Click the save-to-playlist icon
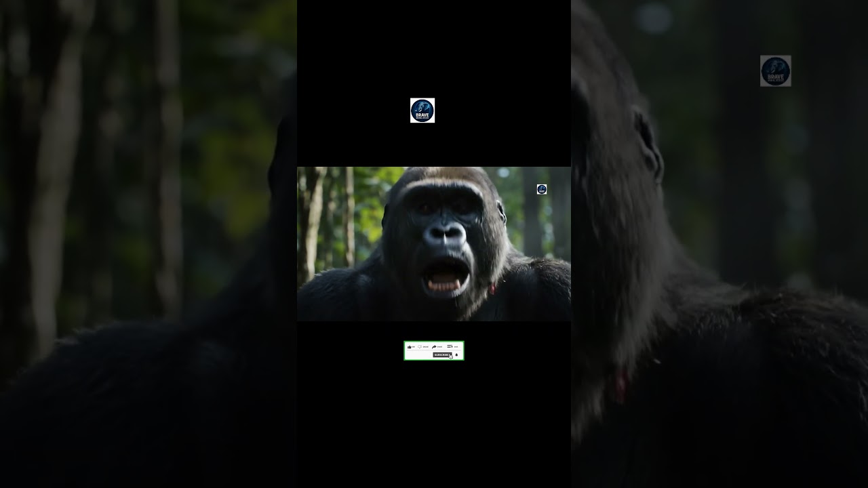 [x=450, y=346]
